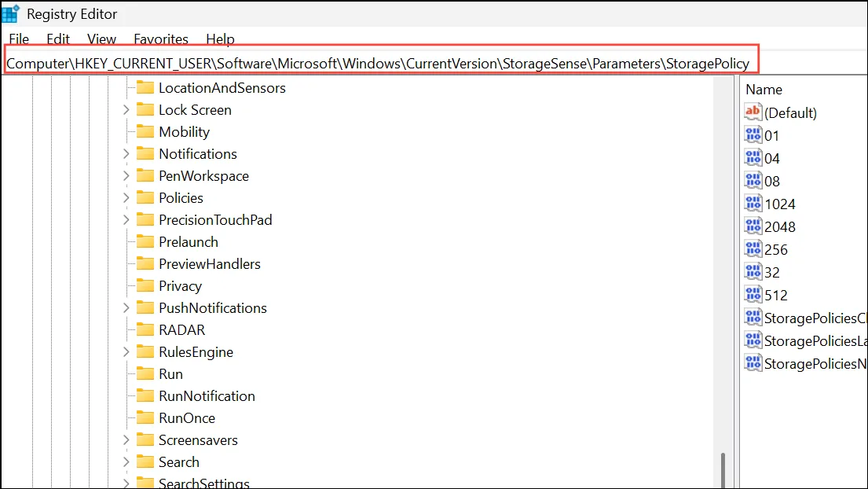Select the RADAR key name
The height and width of the screenshot is (489, 868).
pos(181,330)
